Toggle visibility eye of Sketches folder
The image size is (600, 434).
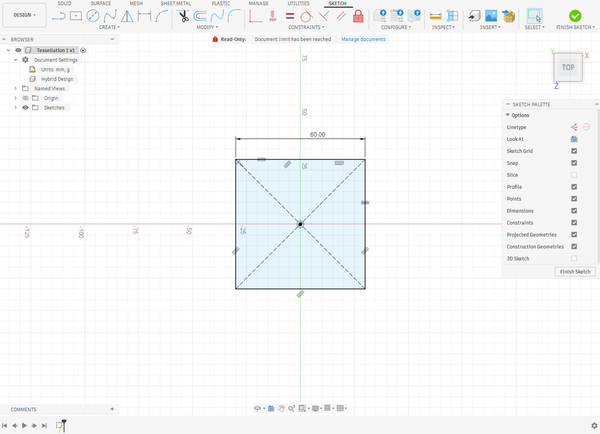pyautogui.click(x=25, y=108)
